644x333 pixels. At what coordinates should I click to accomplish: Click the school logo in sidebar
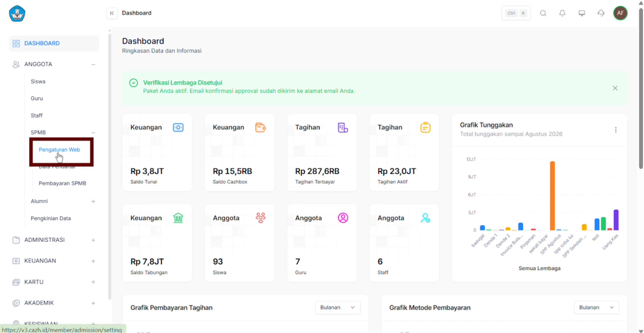(x=17, y=13)
